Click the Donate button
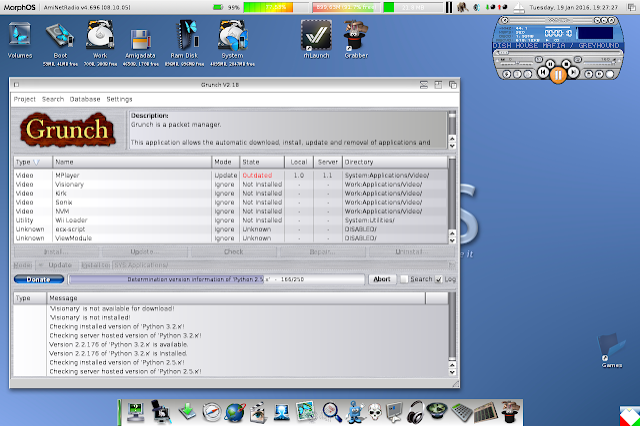Screen dimensions: 640x426 tap(38, 279)
